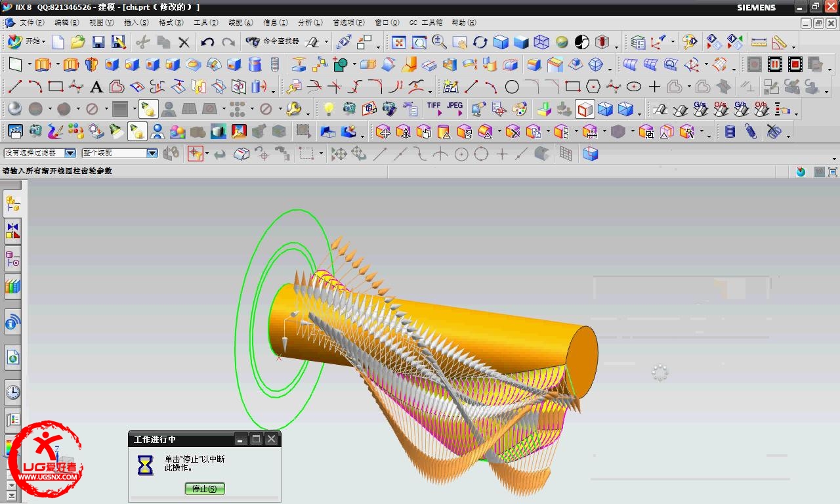Open the GC 工具箱 menu
840x504 pixels.
tap(426, 22)
